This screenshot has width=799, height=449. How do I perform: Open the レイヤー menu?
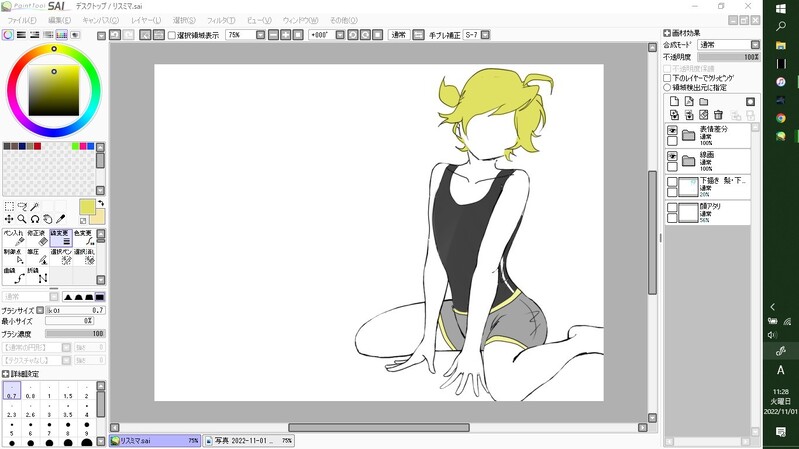click(146, 20)
